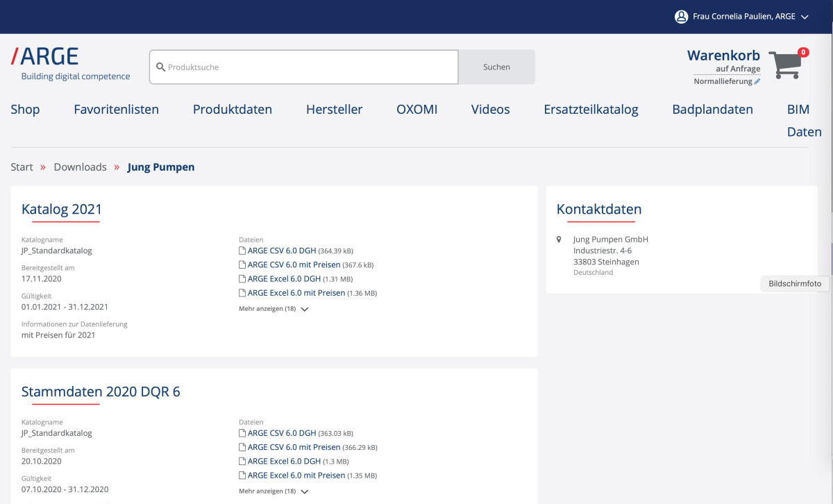Screen dimensions: 833x504
Task: Click the ARGE logo
Action: pos(70,64)
